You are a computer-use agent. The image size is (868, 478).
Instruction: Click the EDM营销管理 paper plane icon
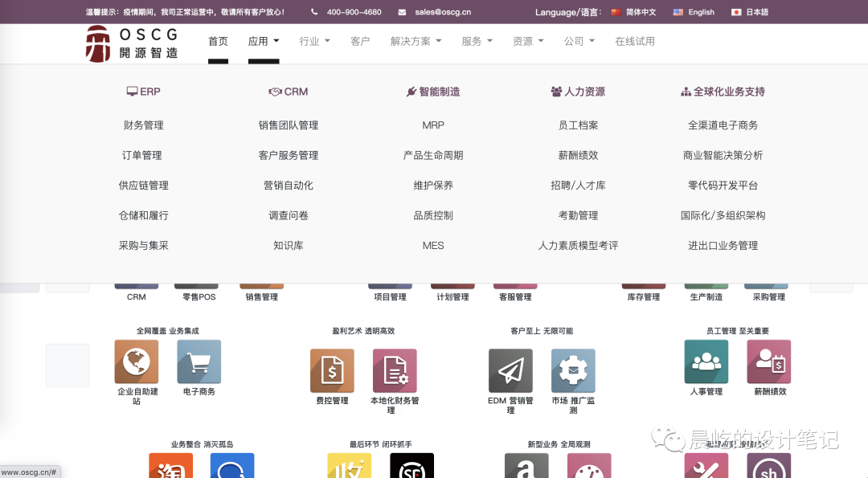[x=510, y=370]
